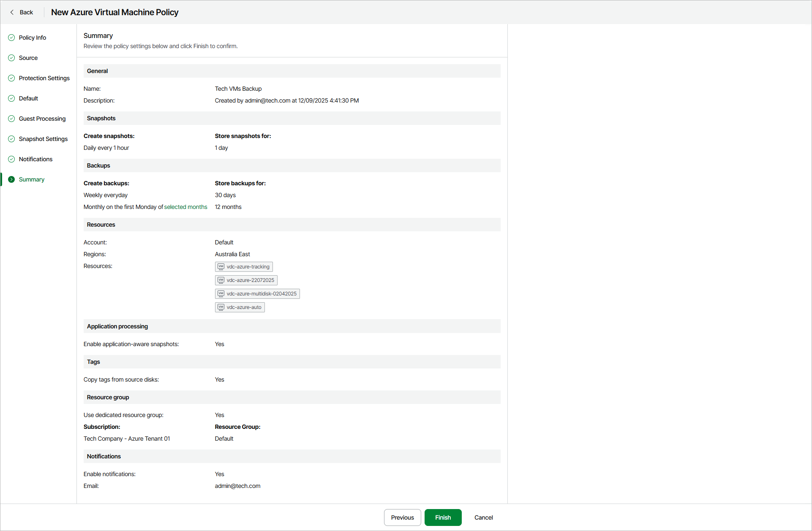Screen dimensions: 812x531
Task: Click the Source step checkmark icon
Action: coord(11,58)
